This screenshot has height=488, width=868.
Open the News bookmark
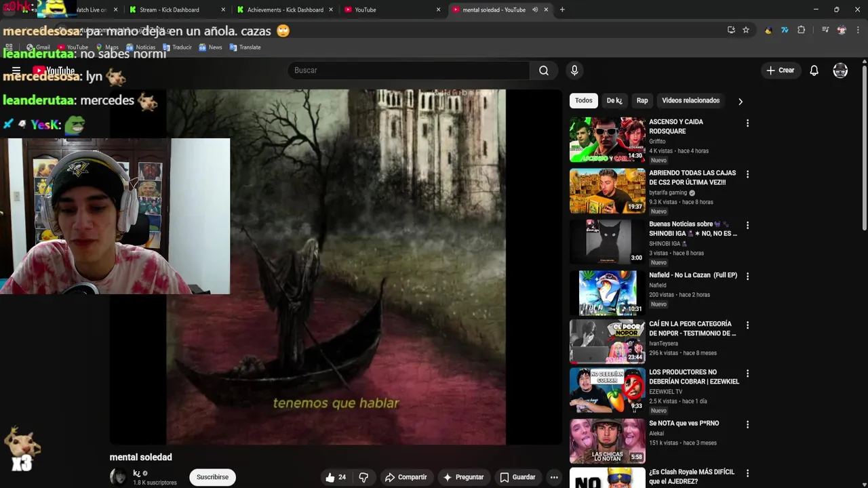pyautogui.click(x=210, y=47)
